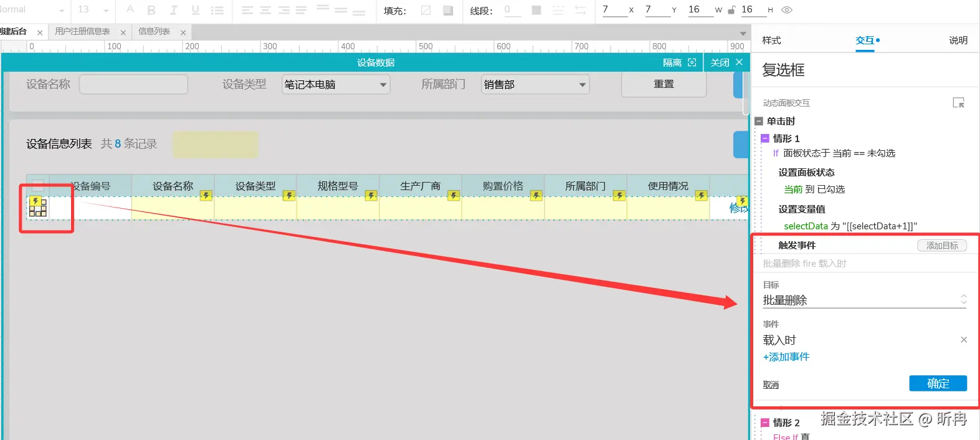
Task: Click the 共 8 条记录 text
Action: (129, 144)
